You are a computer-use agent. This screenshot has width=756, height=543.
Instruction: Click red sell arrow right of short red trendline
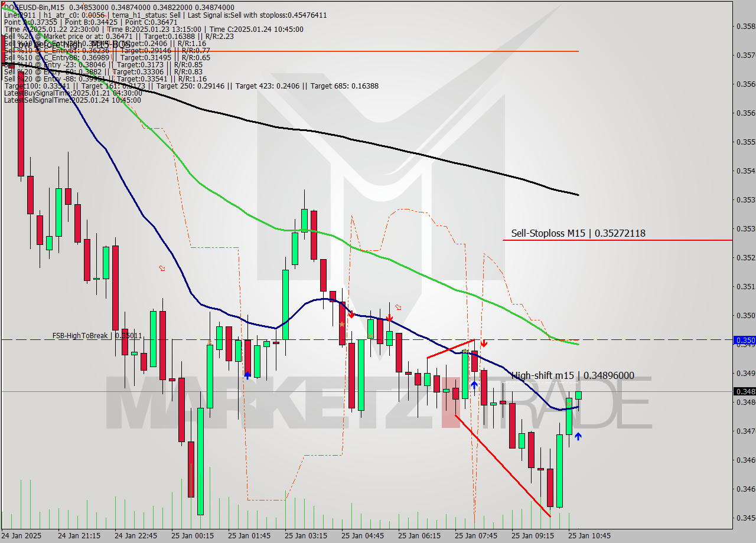click(484, 343)
